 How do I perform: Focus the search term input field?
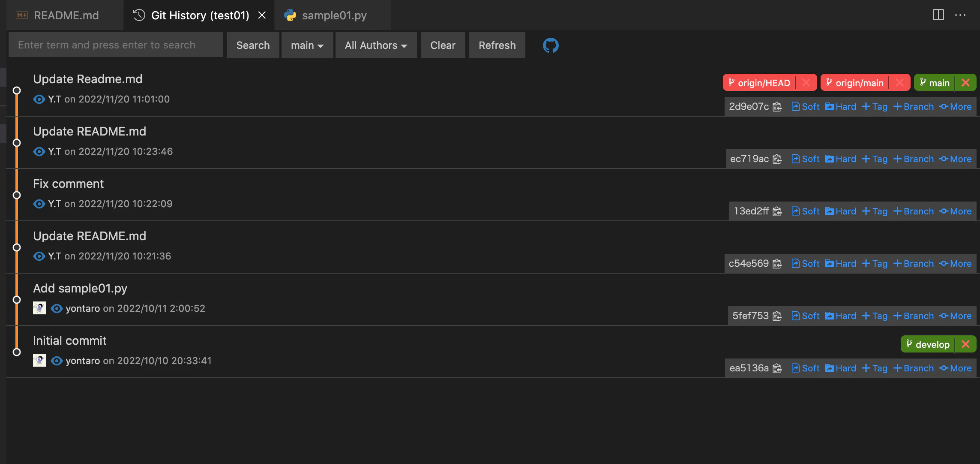point(116,45)
